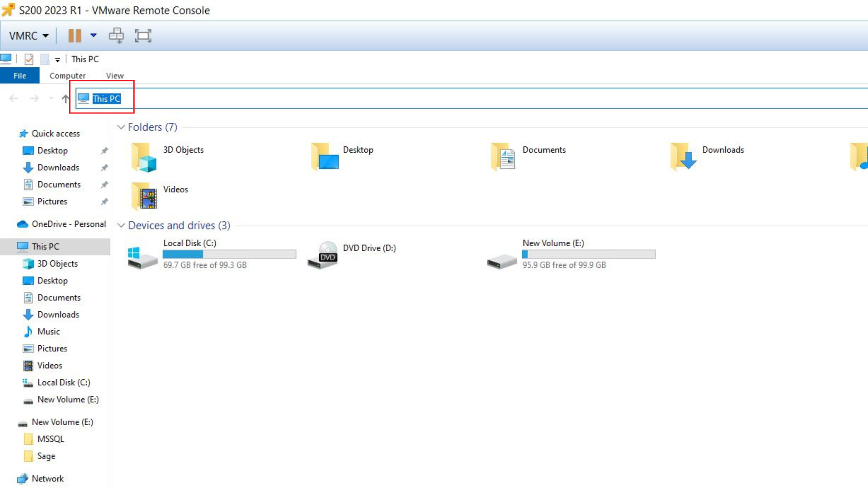The image size is (868, 488).
Task: Select Local Disk (C:) drive
Action: [x=212, y=254]
